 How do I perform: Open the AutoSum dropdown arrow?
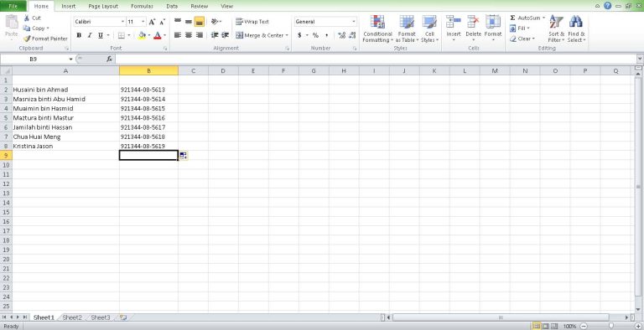[x=543, y=18]
